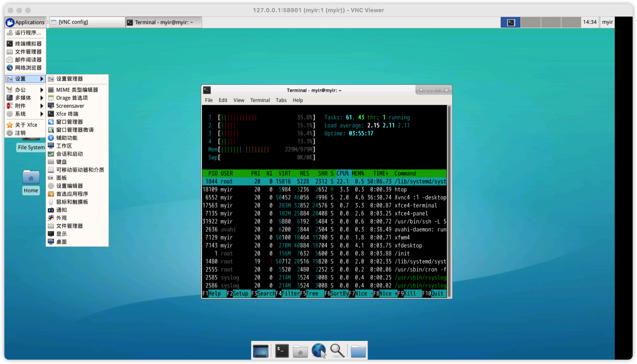Image resolution: width=637 pixels, height=364 pixels.
Task: Sort htop by clicking CPU% header
Action: [x=342, y=173]
